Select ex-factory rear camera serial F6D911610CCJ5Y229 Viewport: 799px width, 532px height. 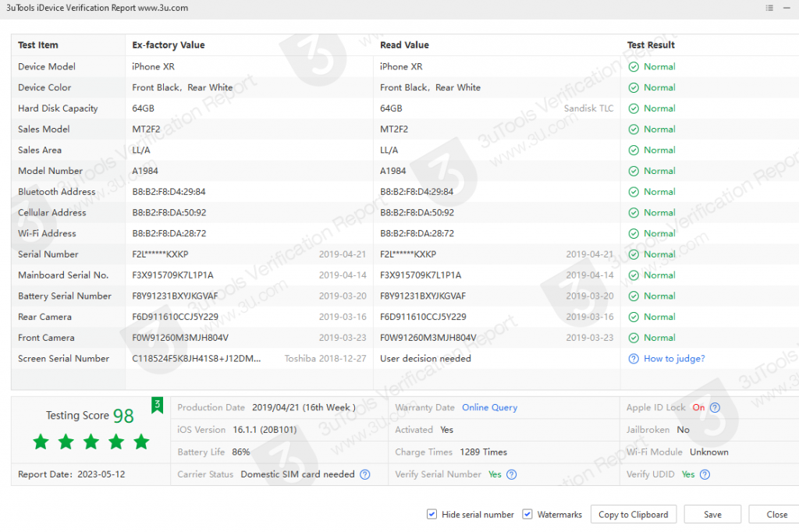click(x=176, y=317)
